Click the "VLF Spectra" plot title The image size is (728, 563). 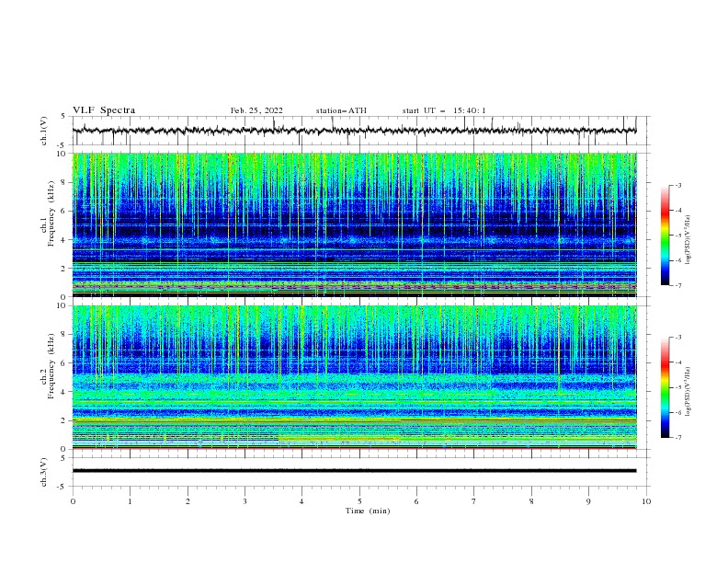(104, 110)
